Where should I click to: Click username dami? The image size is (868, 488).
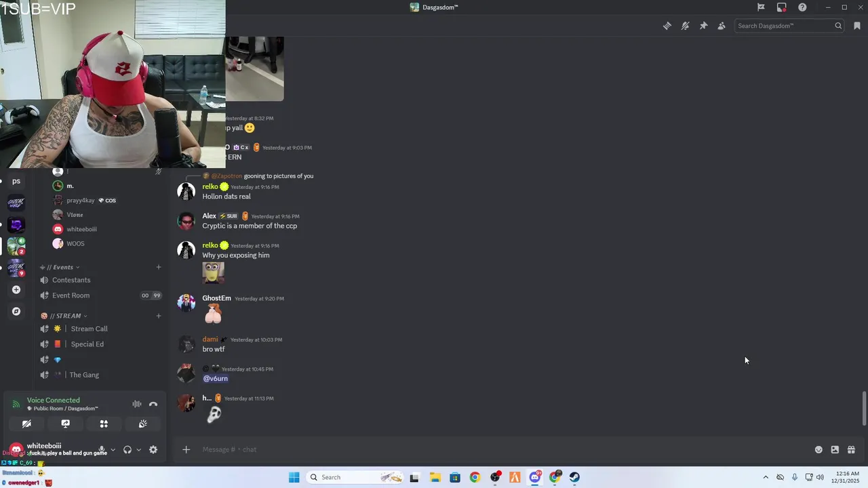click(x=210, y=340)
